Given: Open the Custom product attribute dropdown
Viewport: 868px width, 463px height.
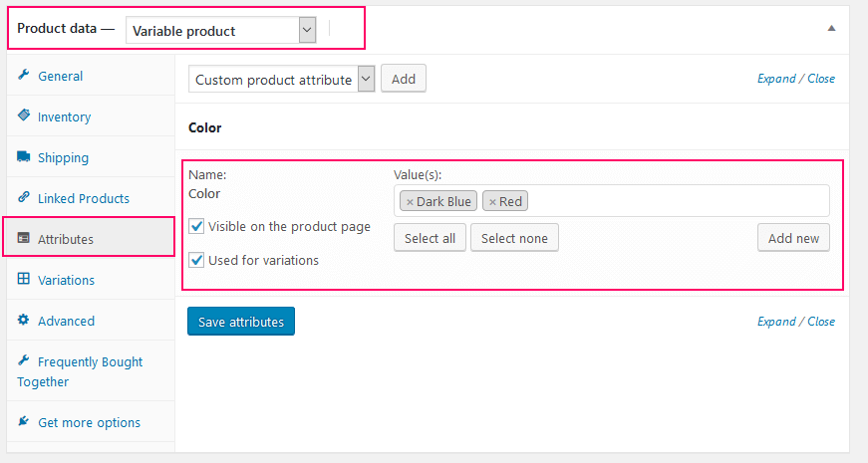Looking at the screenshot, I should 281,80.
